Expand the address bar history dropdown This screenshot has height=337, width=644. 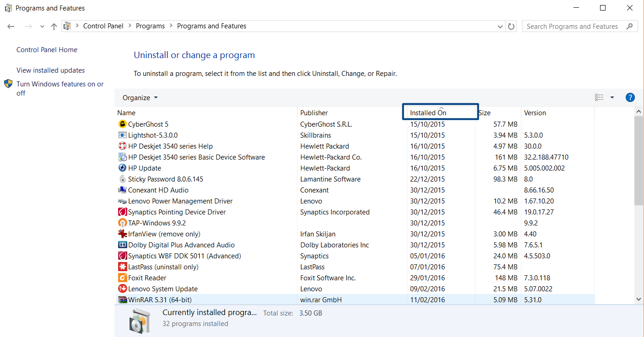tap(500, 27)
